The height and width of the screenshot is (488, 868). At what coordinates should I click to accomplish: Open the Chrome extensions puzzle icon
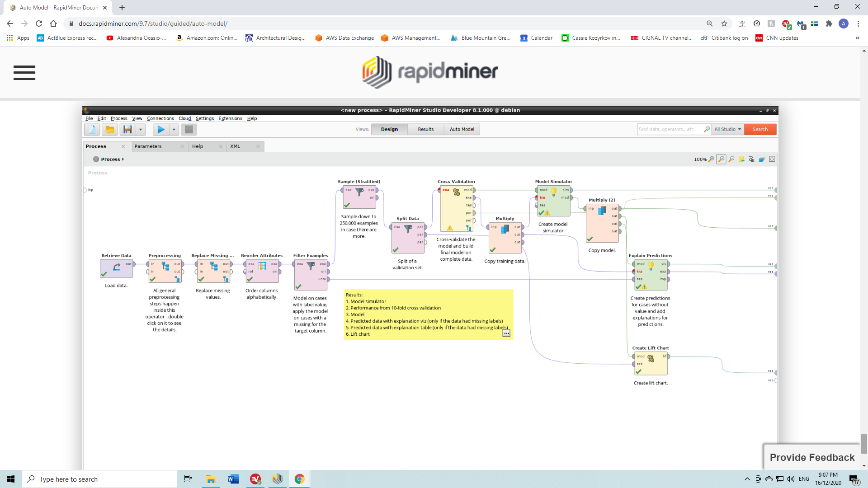coord(829,23)
